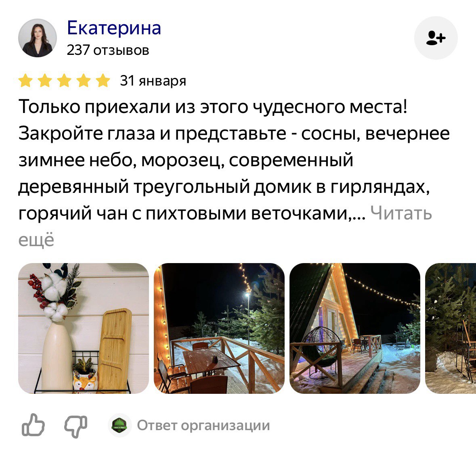Click the first yellow rating star
476x460 pixels.
pos(25,81)
